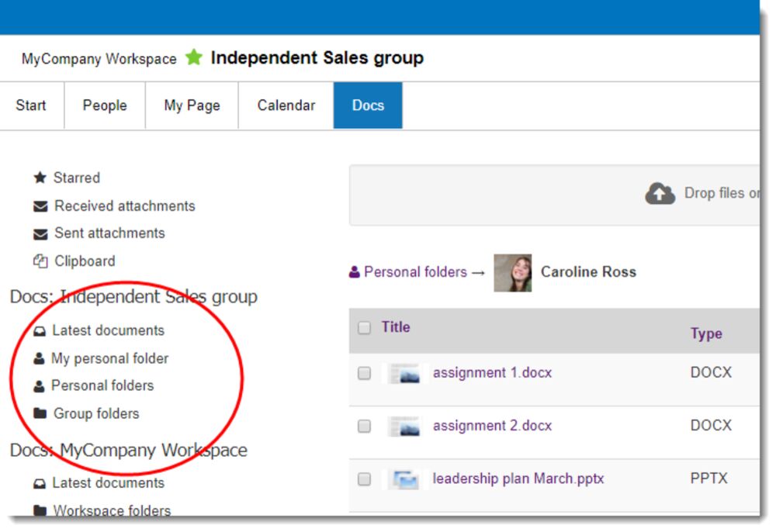Click Caroline Ross profile photo thumbnail
776x532 pixels.
pos(513,272)
